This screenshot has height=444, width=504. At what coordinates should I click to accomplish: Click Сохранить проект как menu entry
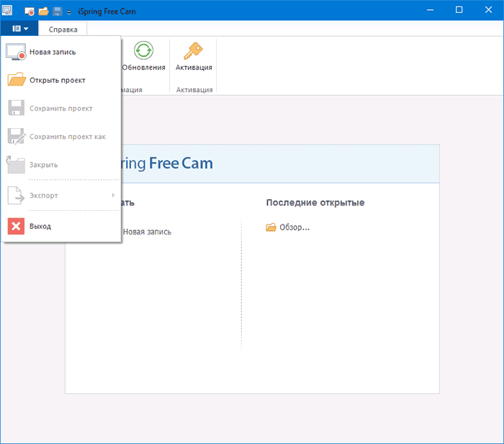(67, 136)
